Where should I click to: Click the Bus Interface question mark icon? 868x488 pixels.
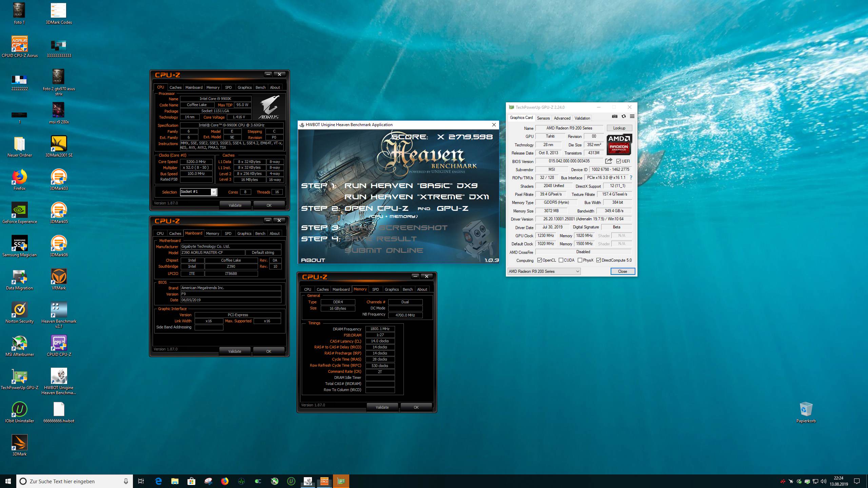coord(631,178)
